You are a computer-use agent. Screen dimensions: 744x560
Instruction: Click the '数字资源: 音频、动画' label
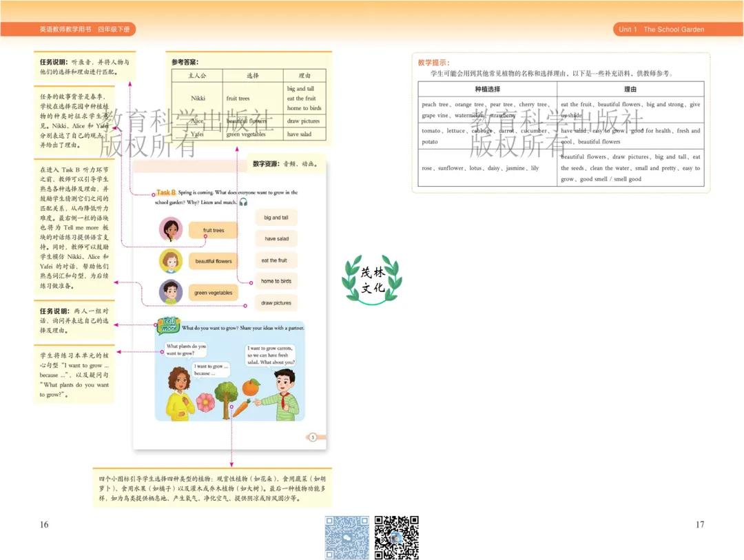pos(286,164)
